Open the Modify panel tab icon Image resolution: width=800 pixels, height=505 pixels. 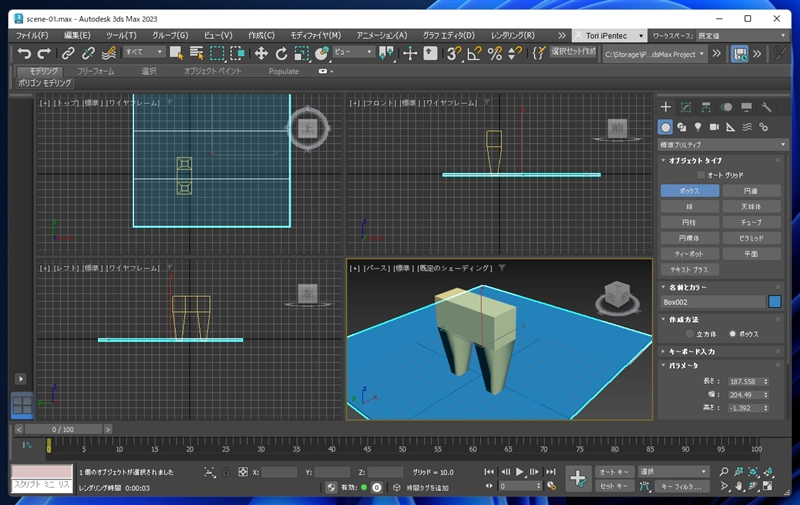point(686,107)
